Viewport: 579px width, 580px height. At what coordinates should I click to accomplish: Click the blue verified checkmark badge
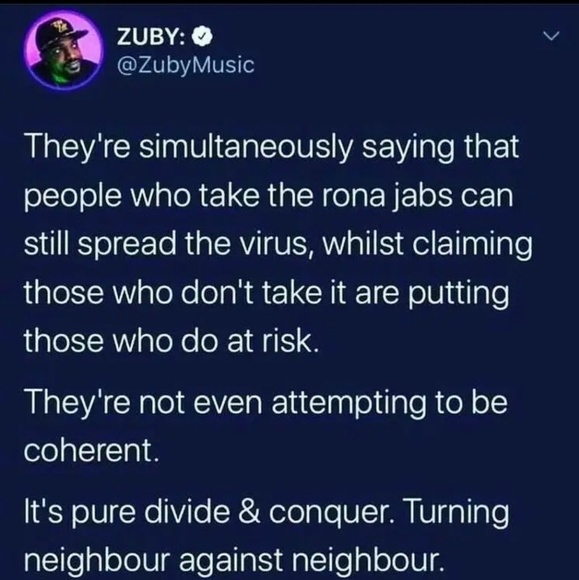point(202,37)
